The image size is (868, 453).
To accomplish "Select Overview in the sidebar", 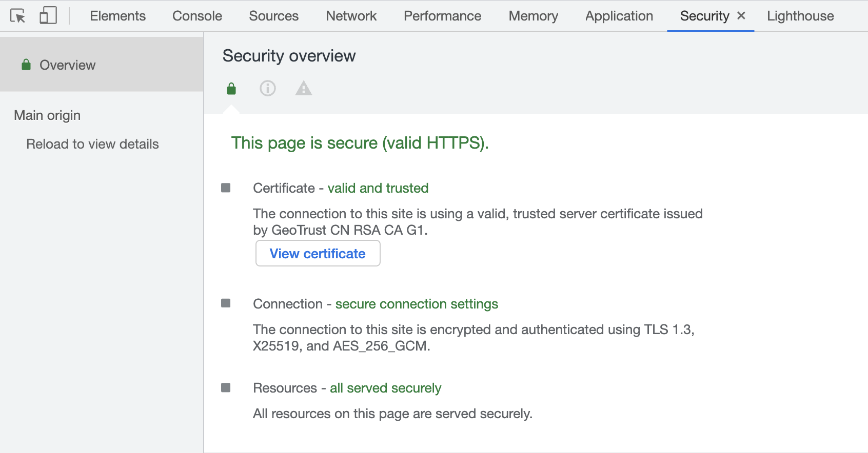I will pyautogui.click(x=68, y=65).
